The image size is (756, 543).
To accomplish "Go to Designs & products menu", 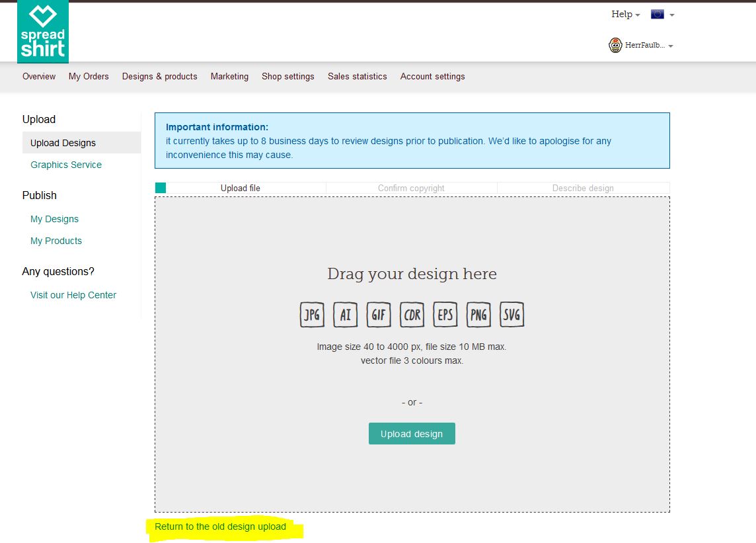I will point(159,76).
